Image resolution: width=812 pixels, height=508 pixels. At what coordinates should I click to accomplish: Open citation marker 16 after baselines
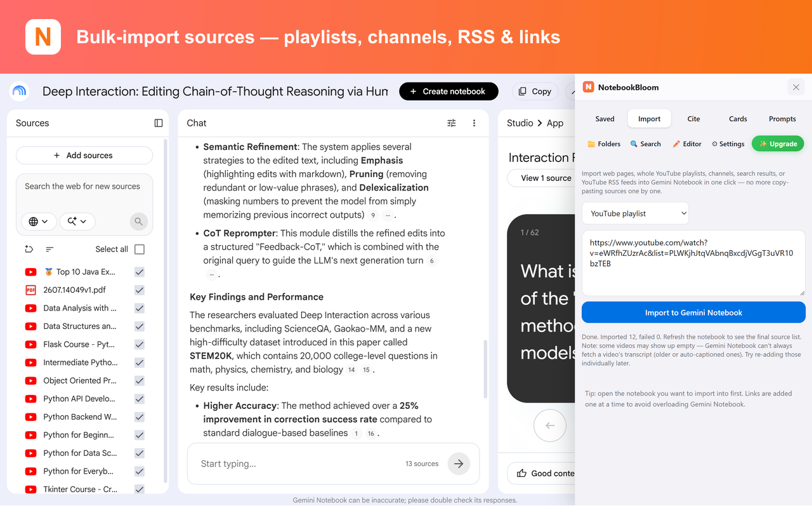point(371,434)
